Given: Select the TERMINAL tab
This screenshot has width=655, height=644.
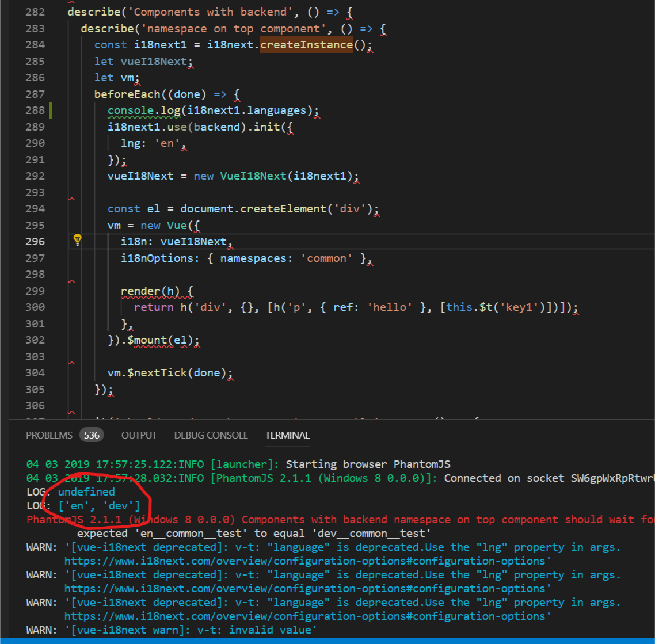Looking at the screenshot, I should click(x=287, y=435).
